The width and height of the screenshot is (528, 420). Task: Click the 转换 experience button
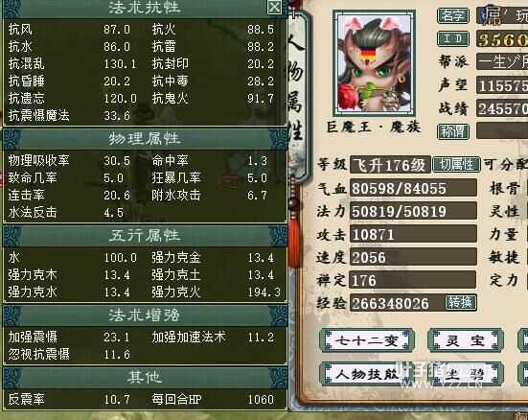(460, 302)
